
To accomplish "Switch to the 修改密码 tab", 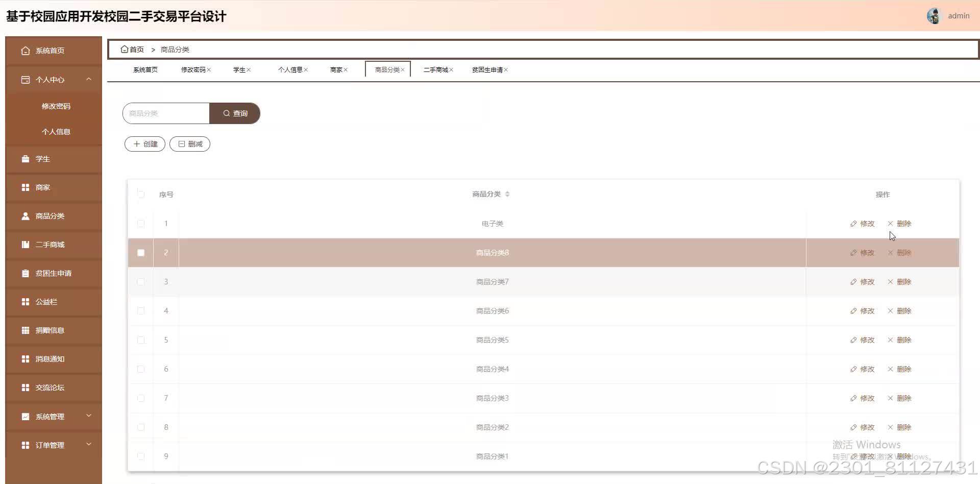I will (193, 70).
